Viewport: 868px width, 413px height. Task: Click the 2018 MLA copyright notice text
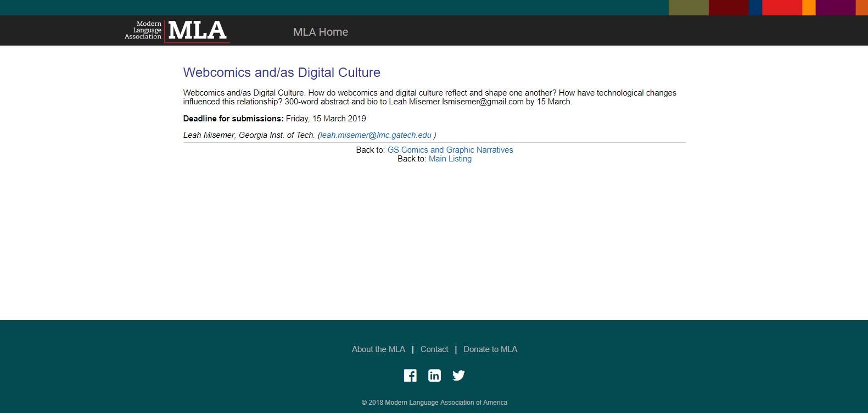pos(434,403)
